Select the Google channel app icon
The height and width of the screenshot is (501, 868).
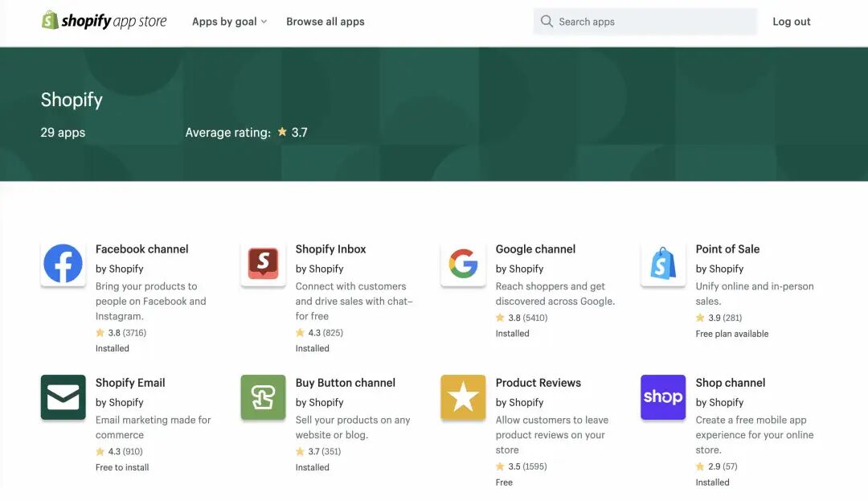(x=463, y=264)
